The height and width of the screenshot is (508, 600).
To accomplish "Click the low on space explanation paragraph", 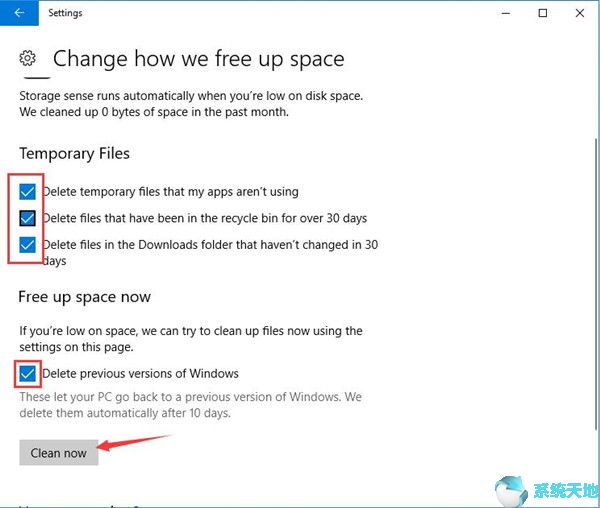I will 190,338.
